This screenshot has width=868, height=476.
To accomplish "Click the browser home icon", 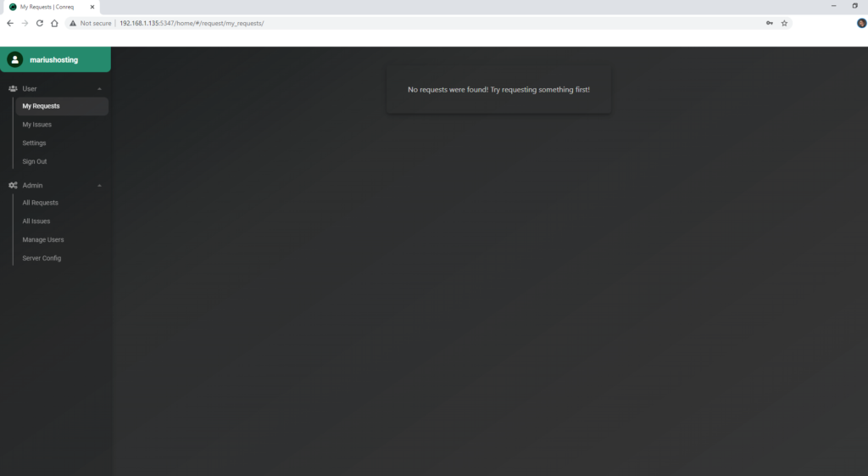I will click(54, 23).
